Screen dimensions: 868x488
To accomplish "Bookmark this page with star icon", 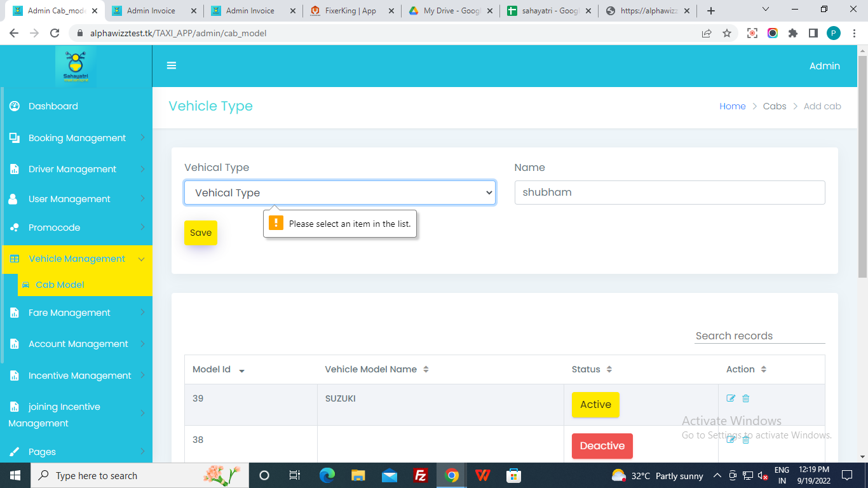I will click(727, 33).
